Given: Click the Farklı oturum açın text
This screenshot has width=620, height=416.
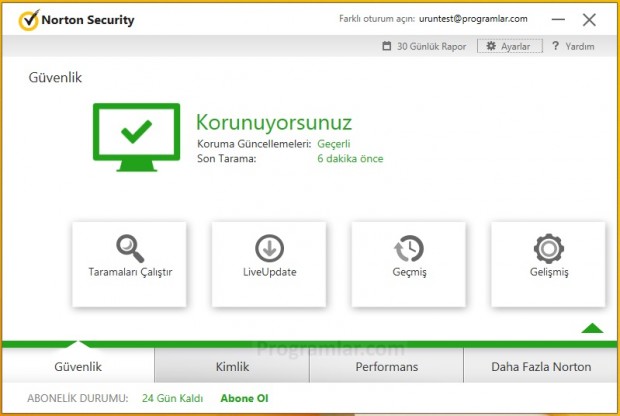Looking at the screenshot, I should (377, 19).
